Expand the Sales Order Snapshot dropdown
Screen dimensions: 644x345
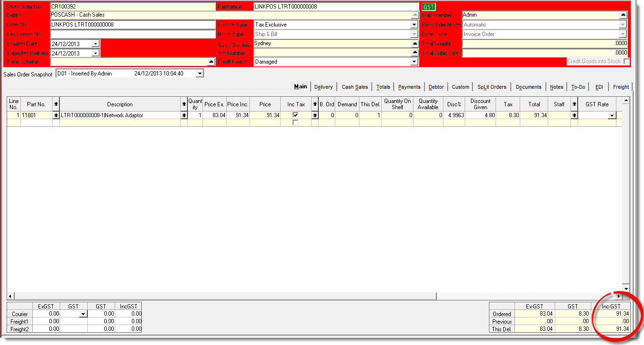[200, 74]
